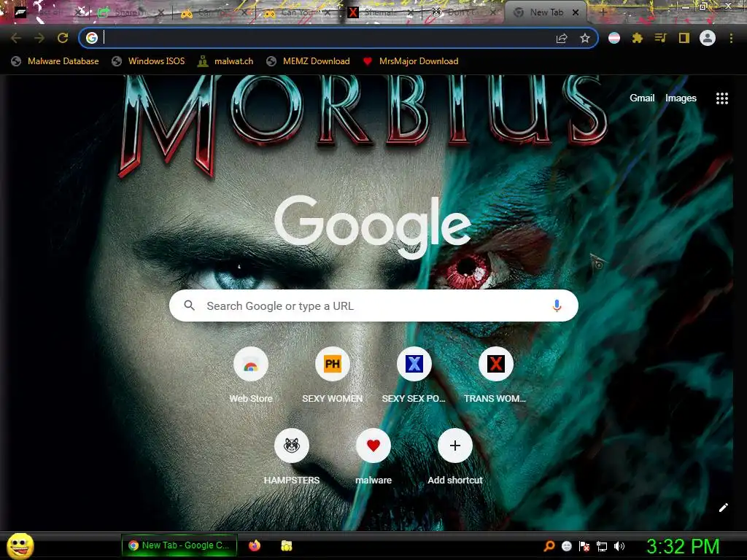This screenshot has height=560, width=747.
Task: Switch to the Share tab with the green icon
Action: [x=130, y=13]
